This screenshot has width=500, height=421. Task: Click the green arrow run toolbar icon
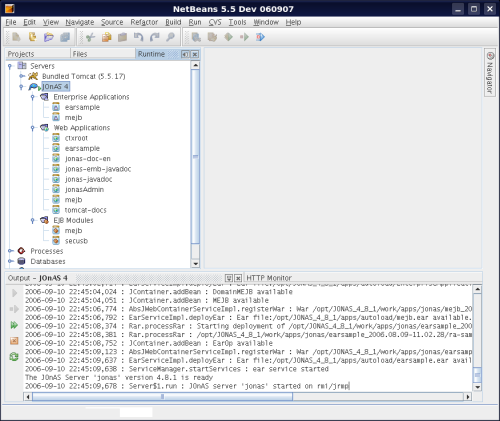pos(244,37)
